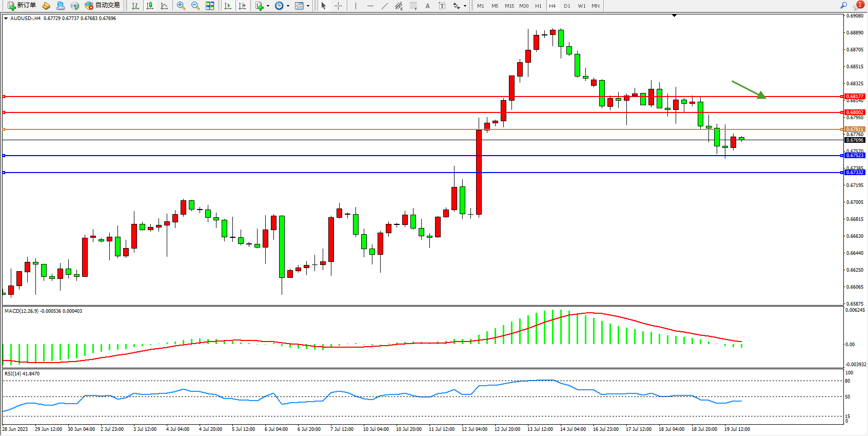Open the indicators list dropdown arrow
The height and width of the screenshot is (436, 868).
tap(268, 6)
